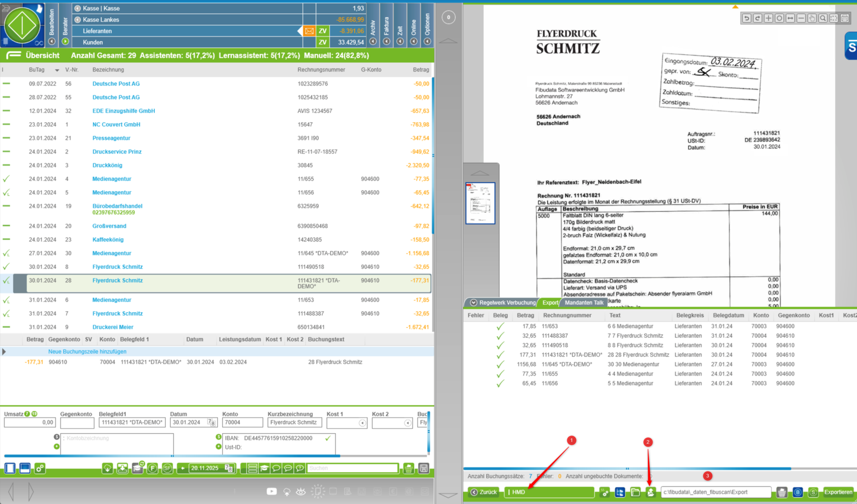Image resolution: width=857 pixels, height=504 pixels.
Task: Fit the document to width
Action: (x=790, y=18)
